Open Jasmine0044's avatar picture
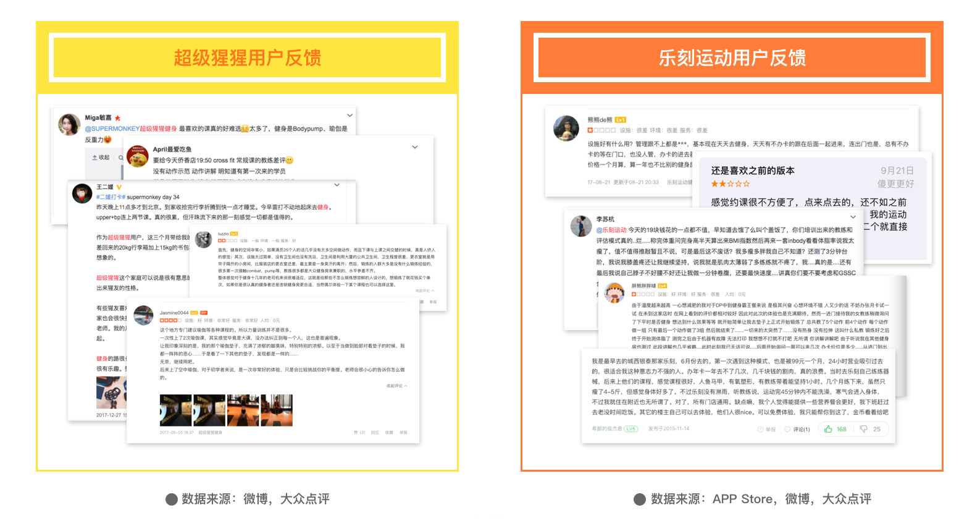The width and height of the screenshot is (980, 526). coord(143,315)
